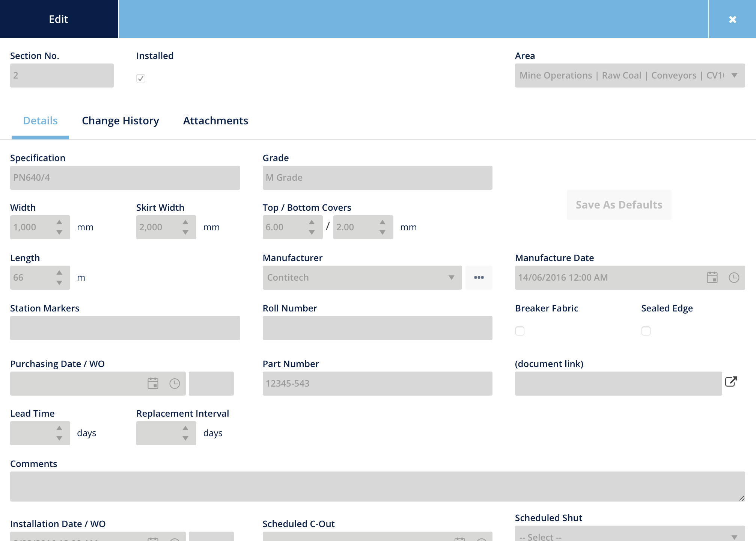The height and width of the screenshot is (541, 756).
Task: Decrease Lead Time days down arrow
Action: (59, 438)
